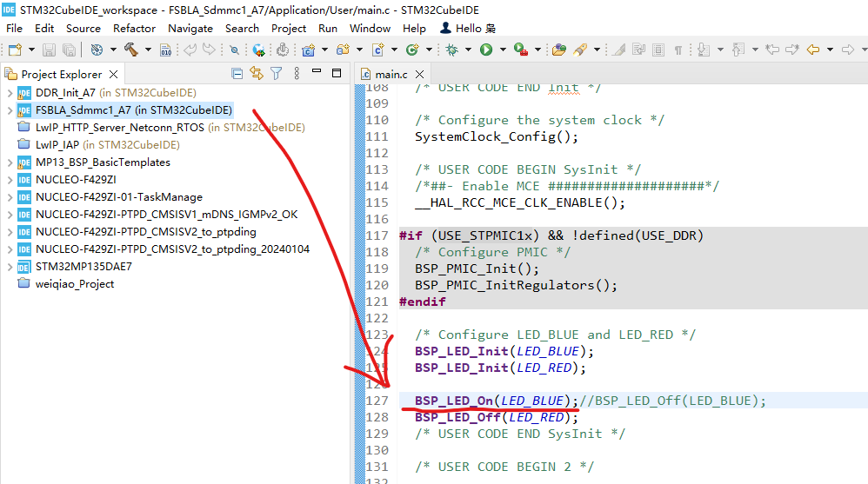
Task: Click Last Edit Location icon
Action: pyautogui.click(x=772, y=50)
